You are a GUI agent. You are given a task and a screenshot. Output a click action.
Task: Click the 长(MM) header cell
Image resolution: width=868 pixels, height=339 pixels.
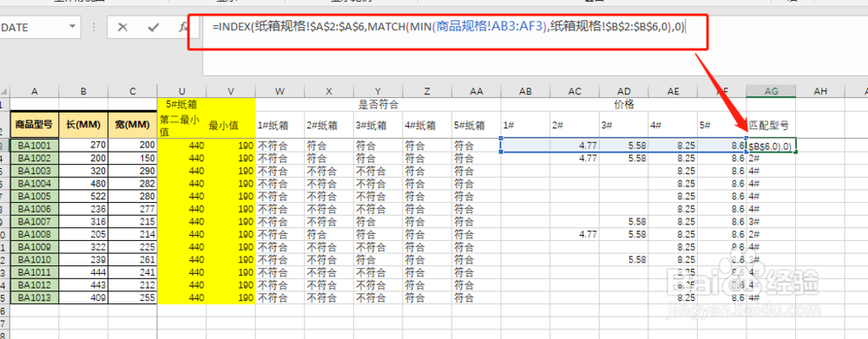pyautogui.click(x=83, y=125)
